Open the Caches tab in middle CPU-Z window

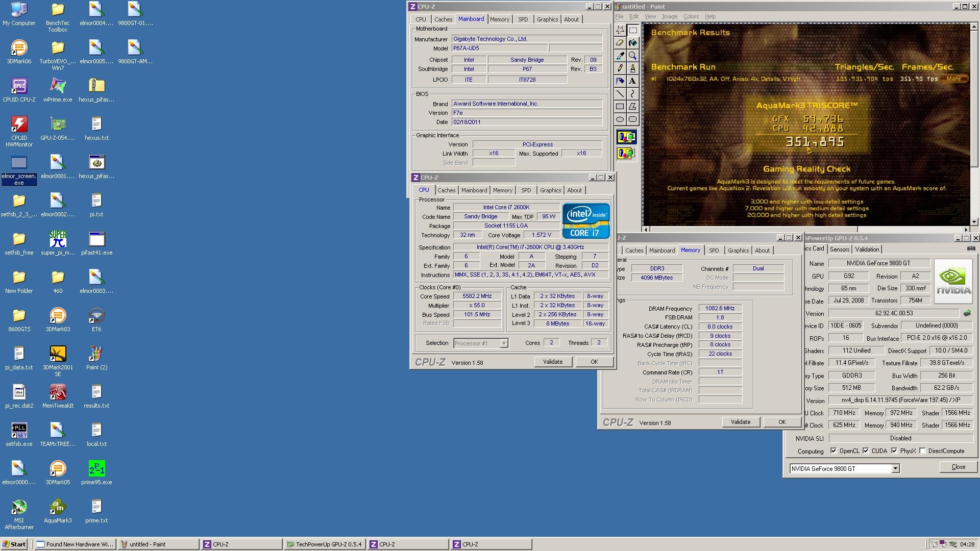(x=447, y=190)
